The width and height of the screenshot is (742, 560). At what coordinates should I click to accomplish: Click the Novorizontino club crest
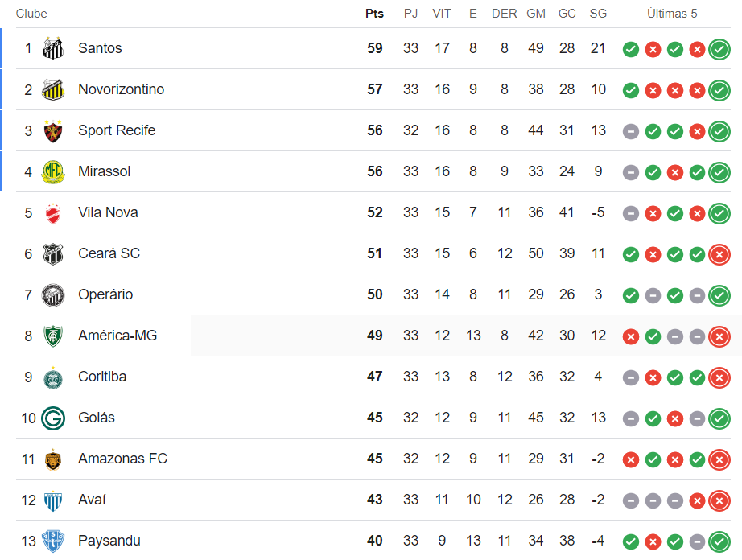coord(53,89)
